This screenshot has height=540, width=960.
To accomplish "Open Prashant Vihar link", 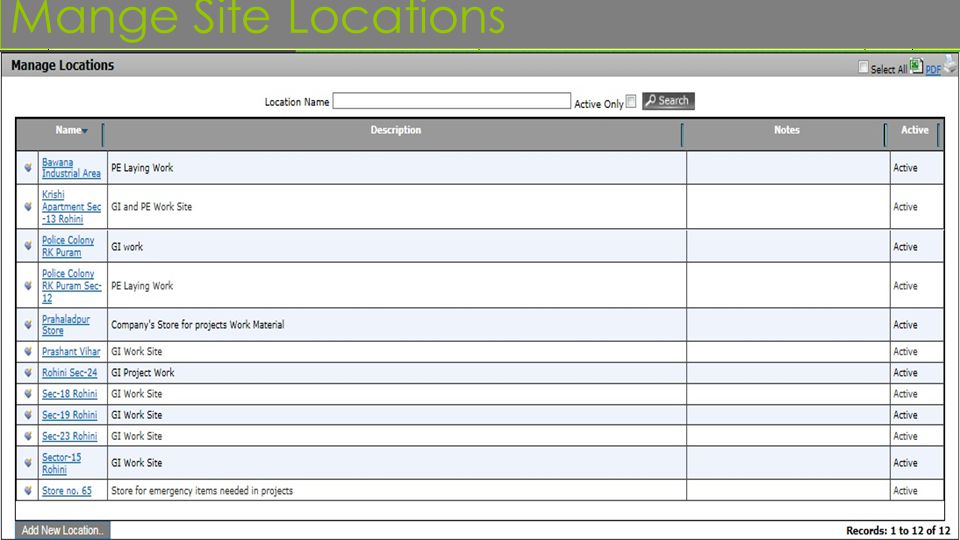I will pos(71,351).
